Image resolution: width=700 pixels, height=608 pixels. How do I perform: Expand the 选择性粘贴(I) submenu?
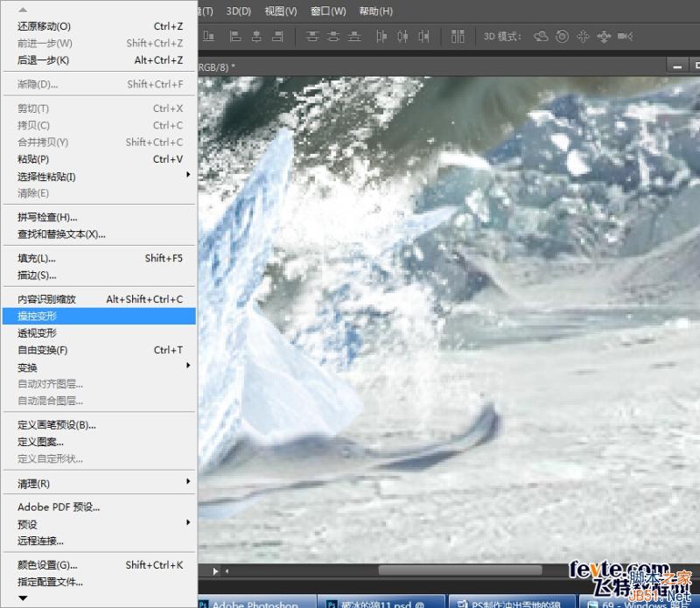(99, 177)
